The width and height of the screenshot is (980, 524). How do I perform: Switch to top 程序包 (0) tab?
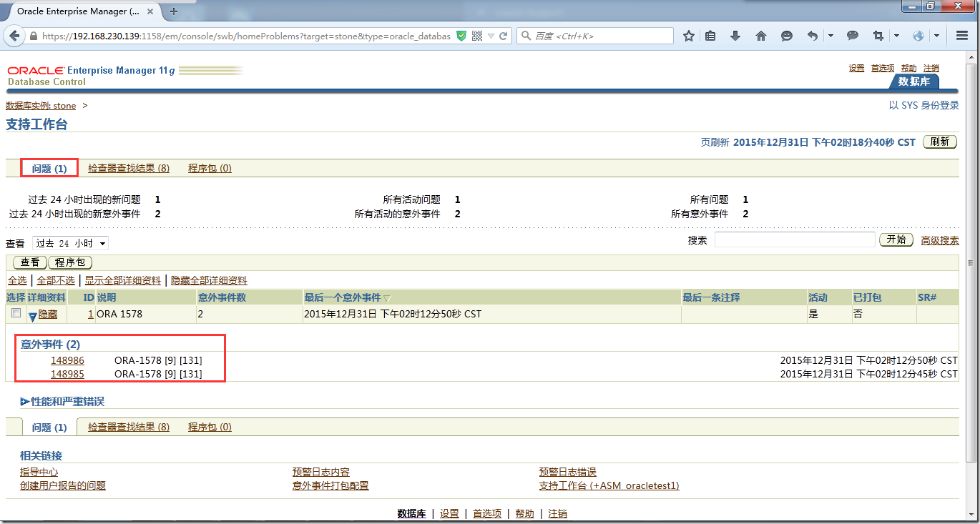tap(210, 169)
